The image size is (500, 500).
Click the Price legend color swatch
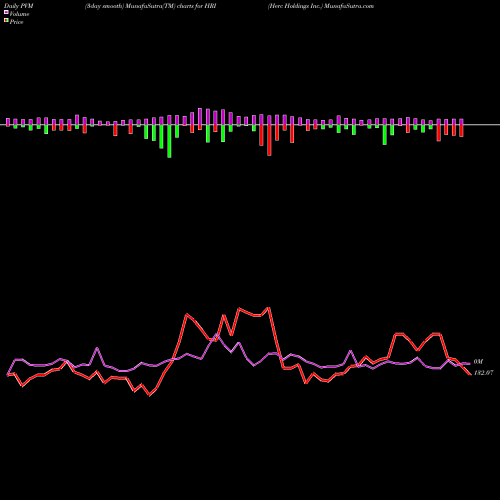click(x=6, y=21)
